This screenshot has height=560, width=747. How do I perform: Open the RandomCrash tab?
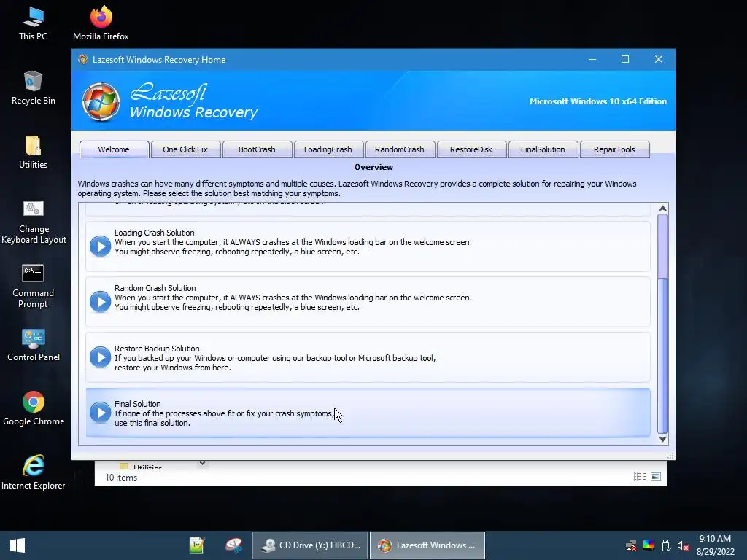click(400, 149)
